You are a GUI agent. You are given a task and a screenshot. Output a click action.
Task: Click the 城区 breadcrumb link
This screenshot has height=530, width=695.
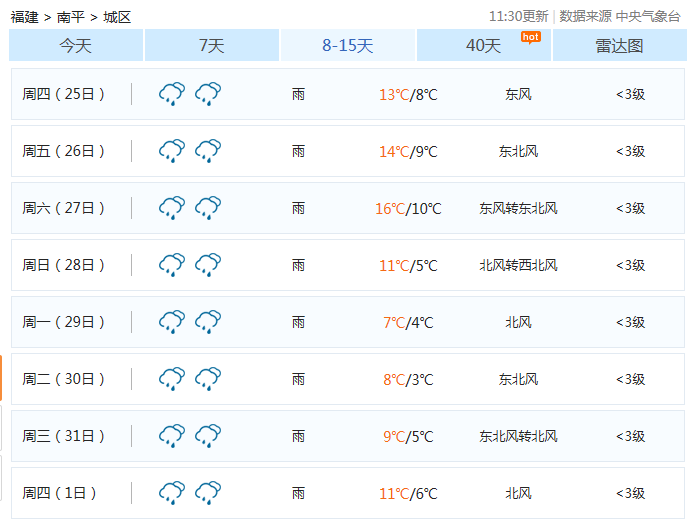[117, 16]
